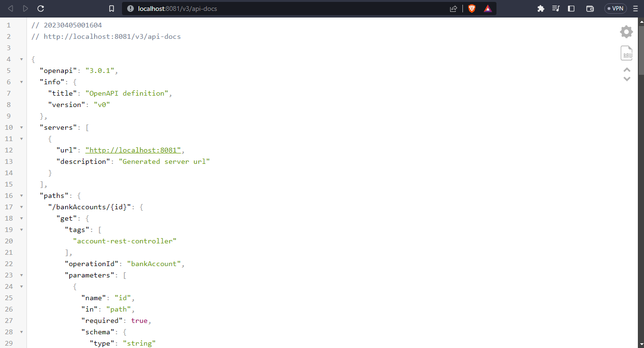Open the Brave Wallet icon

(x=589, y=8)
